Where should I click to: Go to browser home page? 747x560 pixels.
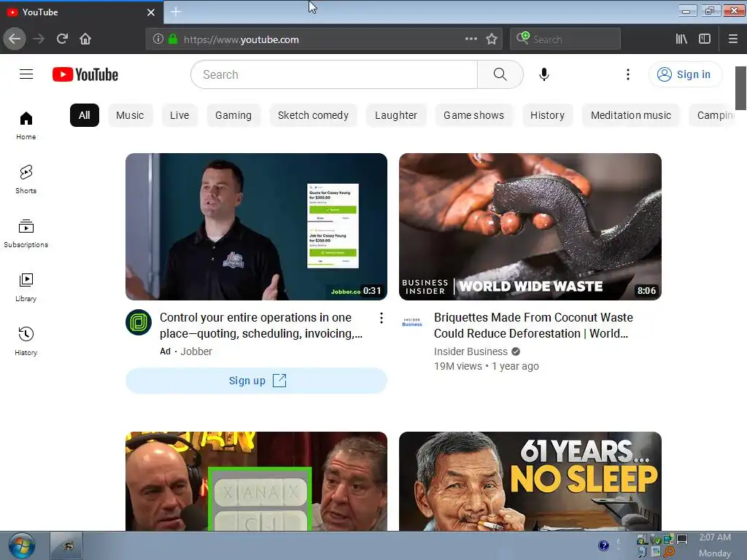(x=85, y=39)
